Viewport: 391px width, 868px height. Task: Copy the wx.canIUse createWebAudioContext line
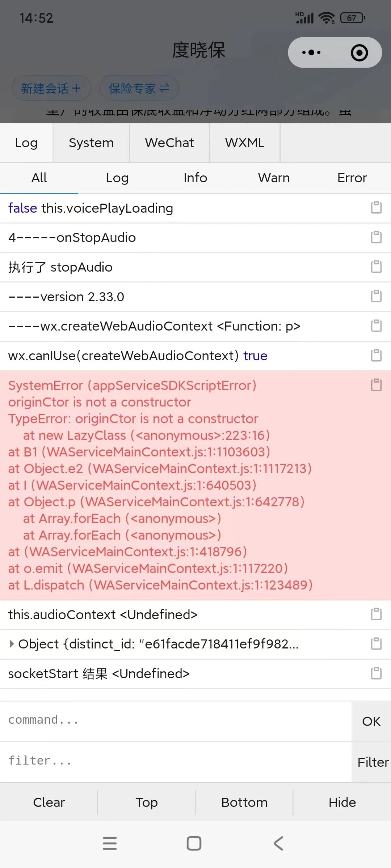pyautogui.click(x=376, y=356)
